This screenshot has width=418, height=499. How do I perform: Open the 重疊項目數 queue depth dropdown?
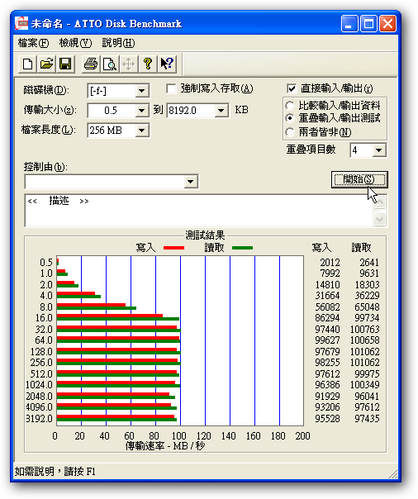379,150
